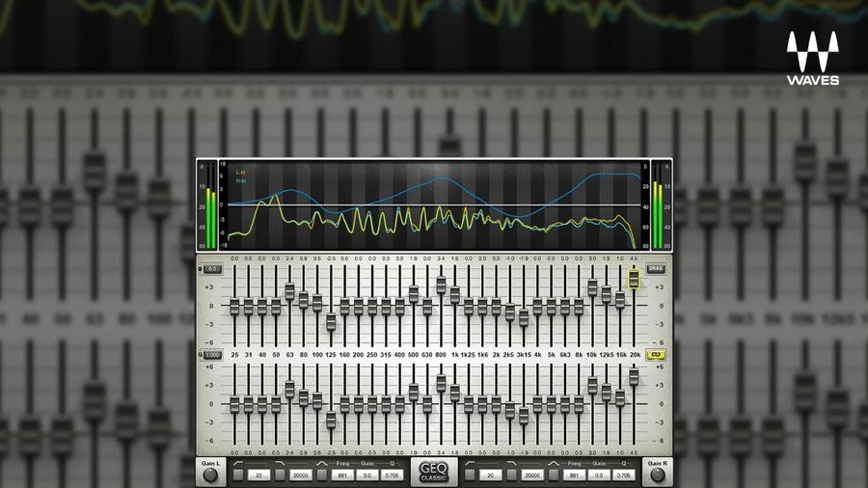Image resolution: width=868 pixels, height=488 pixels.
Task: Click the 800 Hz fader in upper bank
Action: click(x=441, y=285)
